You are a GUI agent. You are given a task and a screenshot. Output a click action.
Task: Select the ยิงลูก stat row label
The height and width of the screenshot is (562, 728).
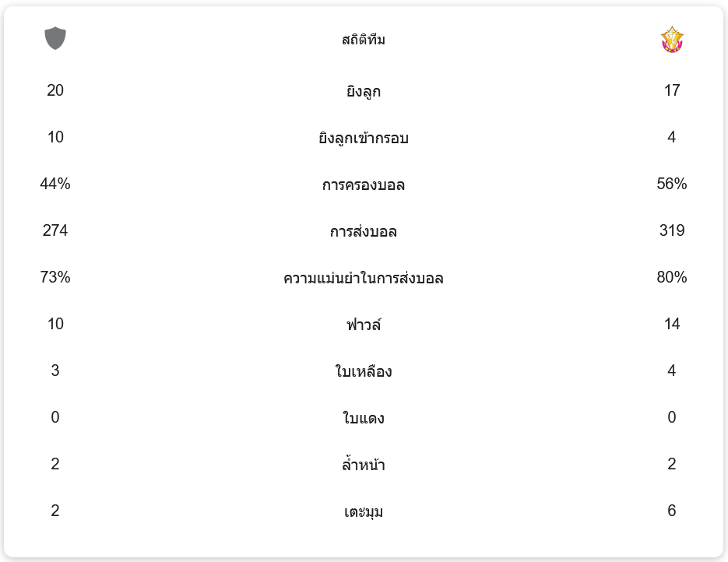pos(364,92)
